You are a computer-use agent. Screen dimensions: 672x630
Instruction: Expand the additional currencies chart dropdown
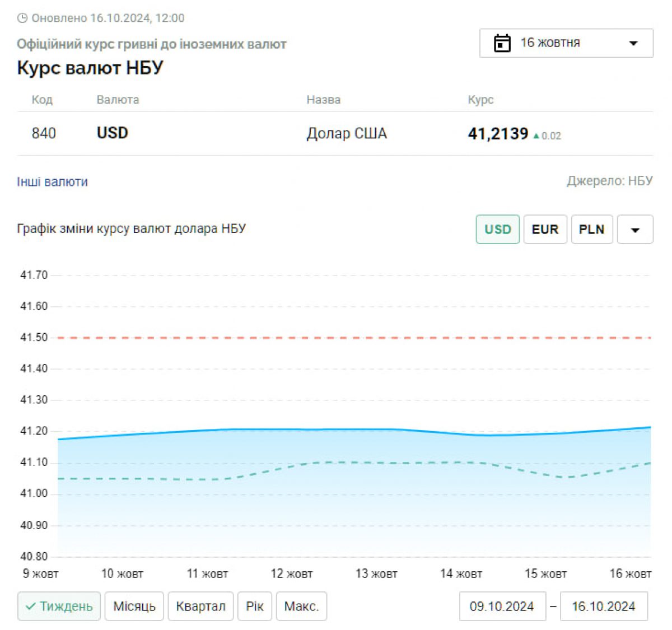635,230
